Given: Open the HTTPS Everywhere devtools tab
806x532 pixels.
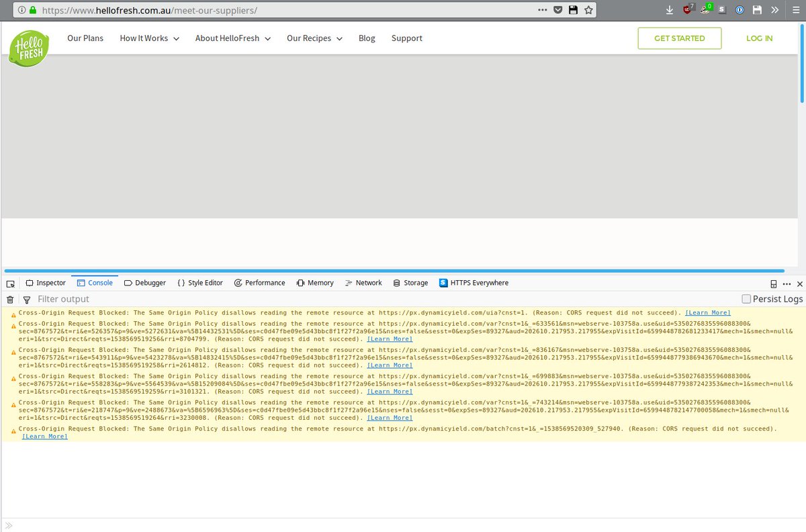Looking at the screenshot, I should point(474,283).
